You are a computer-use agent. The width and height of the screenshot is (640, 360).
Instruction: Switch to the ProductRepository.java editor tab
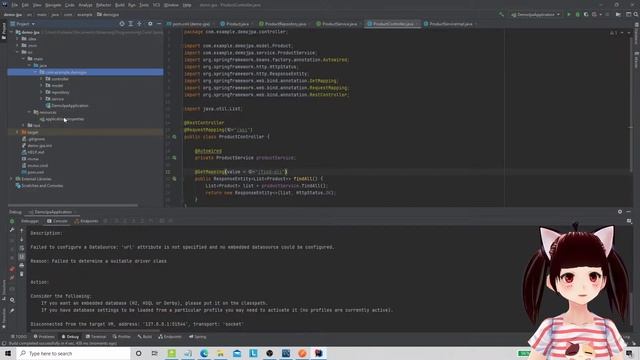point(283,24)
